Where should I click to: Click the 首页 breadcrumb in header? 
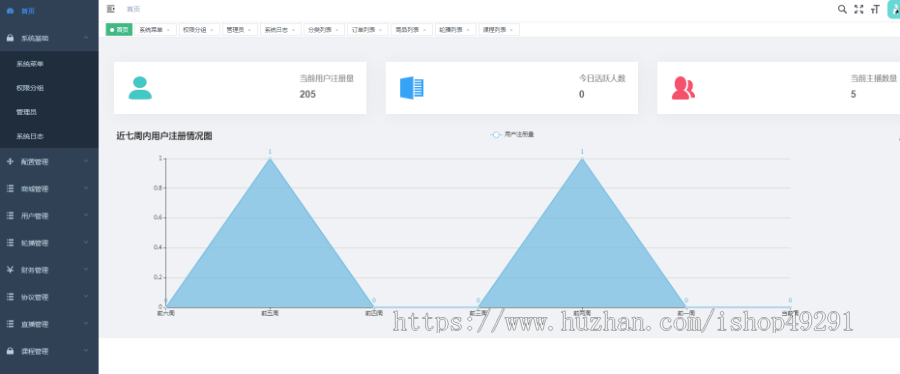[x=133, y=9]
